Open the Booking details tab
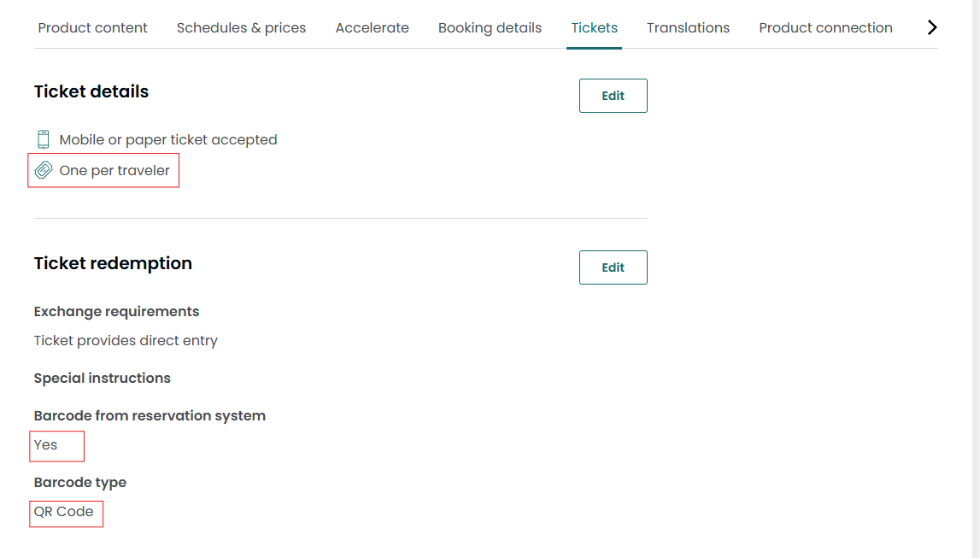The height and width of the screenshot is (558, 980). pos(490,28)
